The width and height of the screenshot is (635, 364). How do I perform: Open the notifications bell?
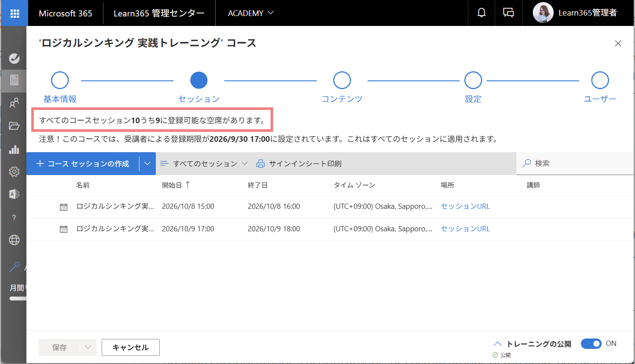481,13
